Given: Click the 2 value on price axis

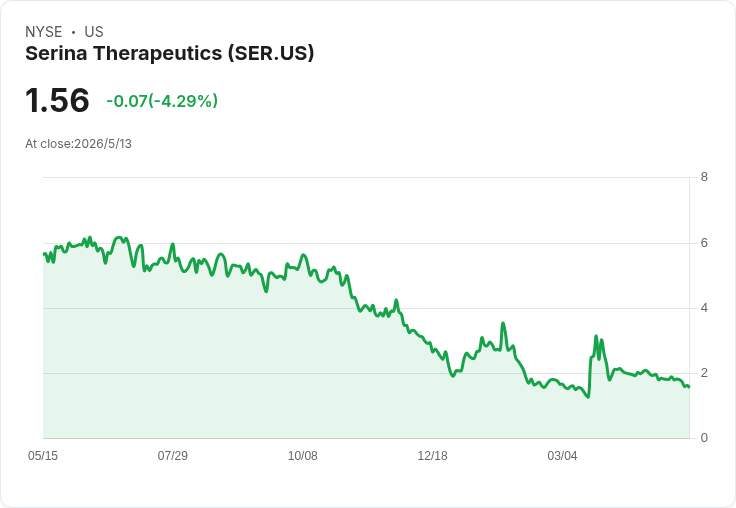Looking at the screenshot, I should (x=704, y=373).
